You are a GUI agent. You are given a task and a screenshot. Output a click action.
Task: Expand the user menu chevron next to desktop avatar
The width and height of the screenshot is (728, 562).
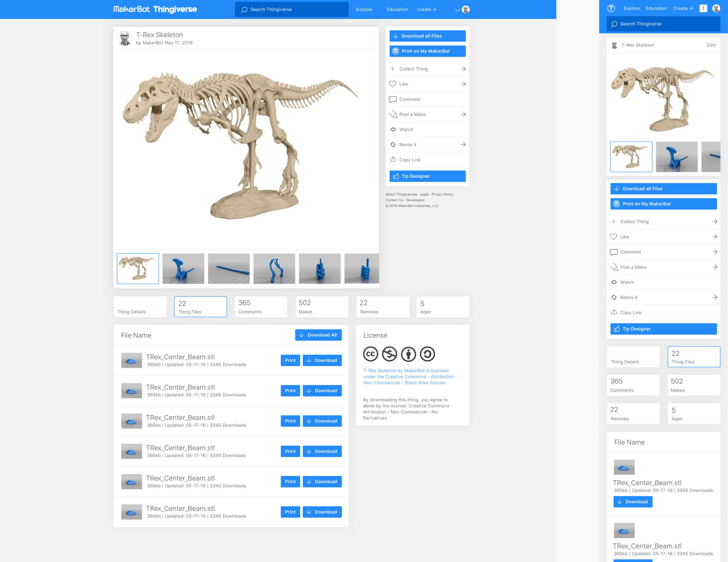pos(457,10)
